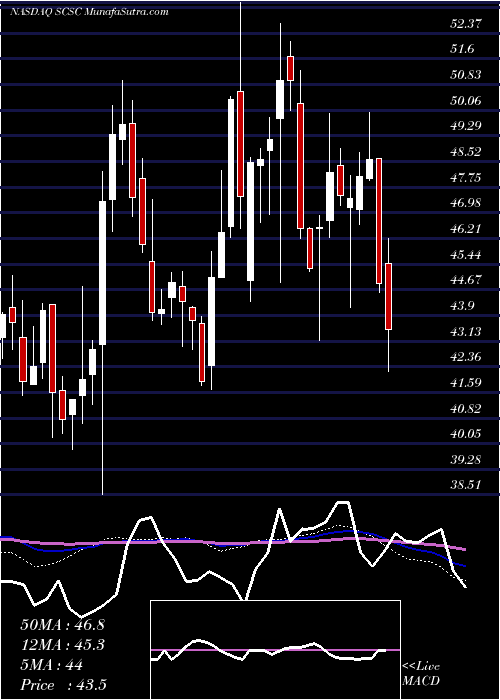Screen dimensions: 500x700
Task: Click the Price : 43.5 readout
Action: click(x=63, y=685)
